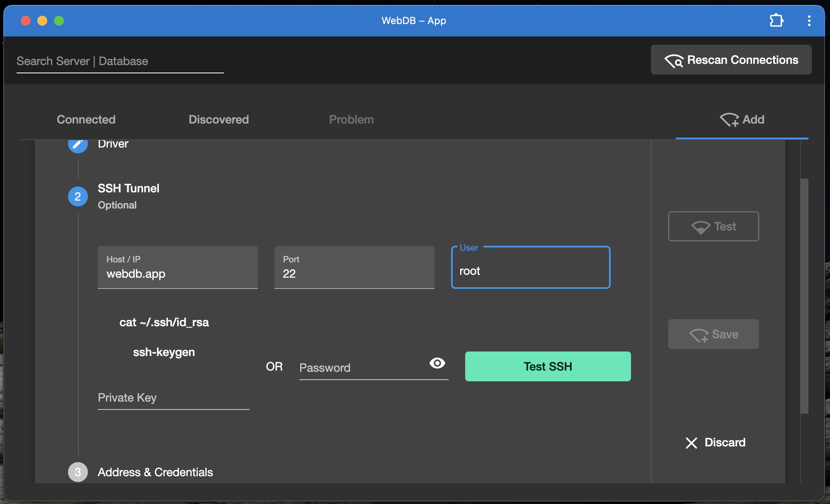
Task: Switch to the Discovered tab
Action: coord(218,119)
